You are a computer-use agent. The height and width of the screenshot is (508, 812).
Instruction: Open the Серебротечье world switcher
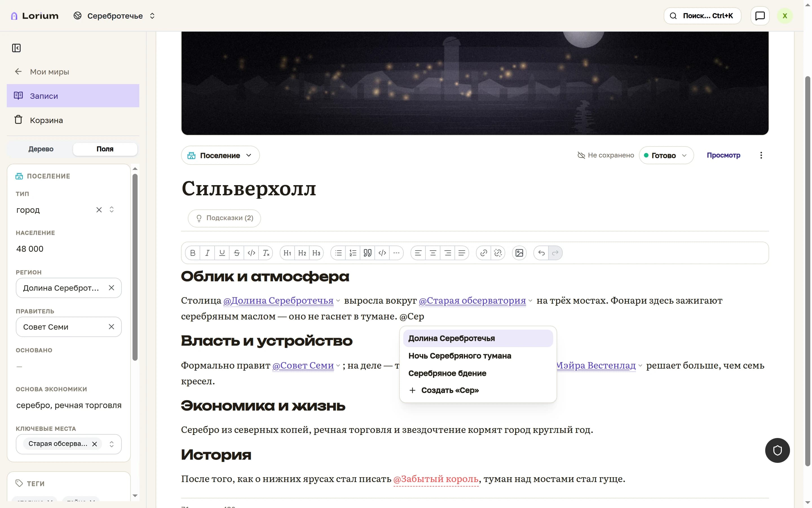click(114, 16)
